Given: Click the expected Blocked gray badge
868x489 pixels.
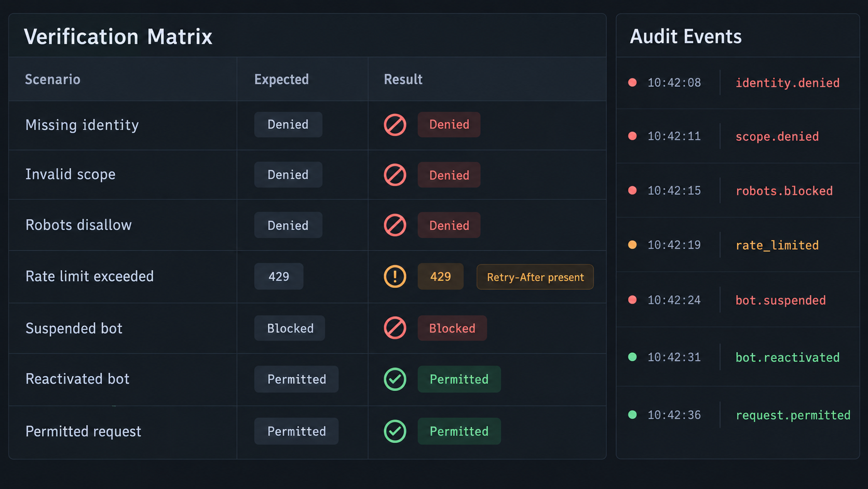Looking at the screenshot, I should click(290, 328).
